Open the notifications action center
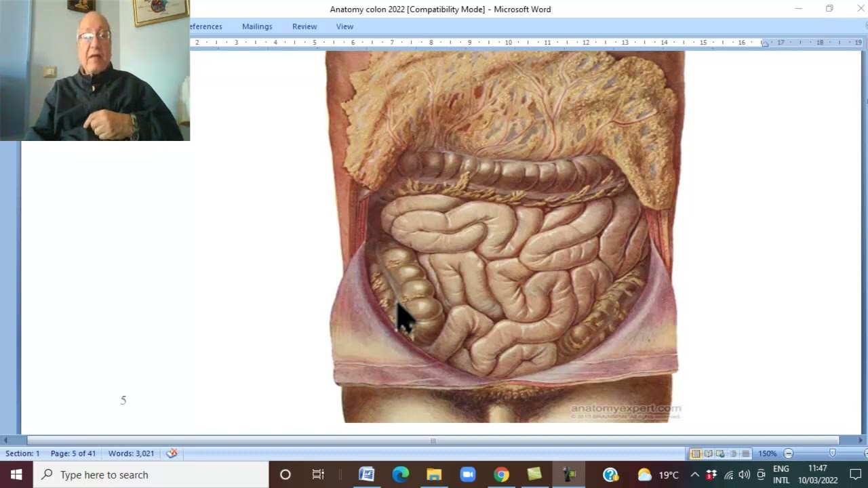868x488 pixels. [x=855, y=474]
